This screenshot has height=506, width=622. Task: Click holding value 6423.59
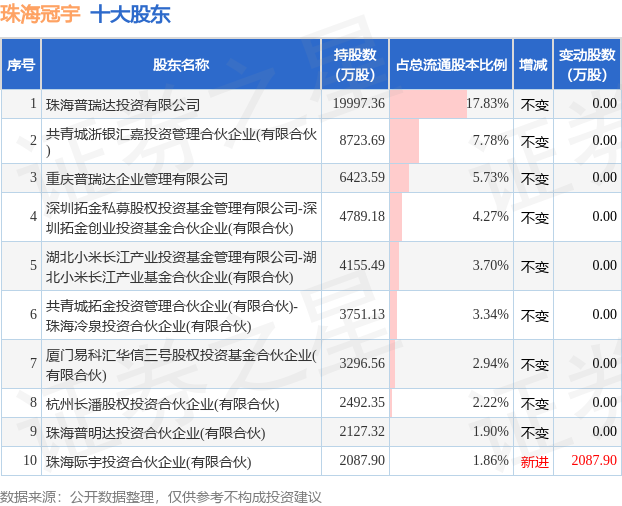click(x=362, y=177)
